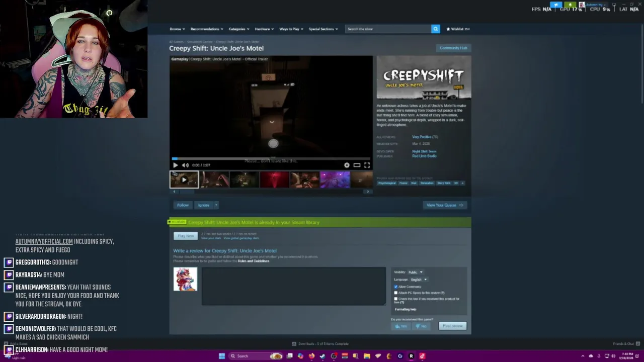Click the Follow button
The width and height of the screenshot is (644, 362).
click(x=183, y=205)
